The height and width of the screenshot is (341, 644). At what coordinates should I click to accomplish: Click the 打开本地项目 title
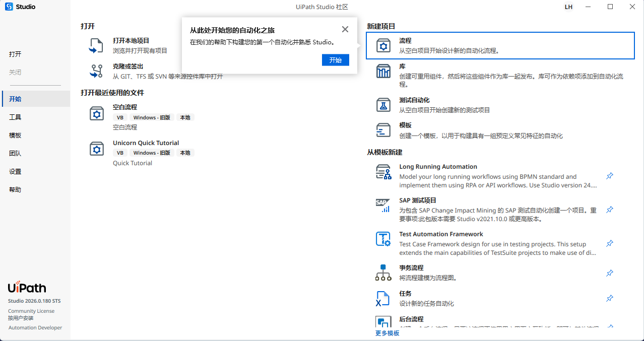point(131,40)
